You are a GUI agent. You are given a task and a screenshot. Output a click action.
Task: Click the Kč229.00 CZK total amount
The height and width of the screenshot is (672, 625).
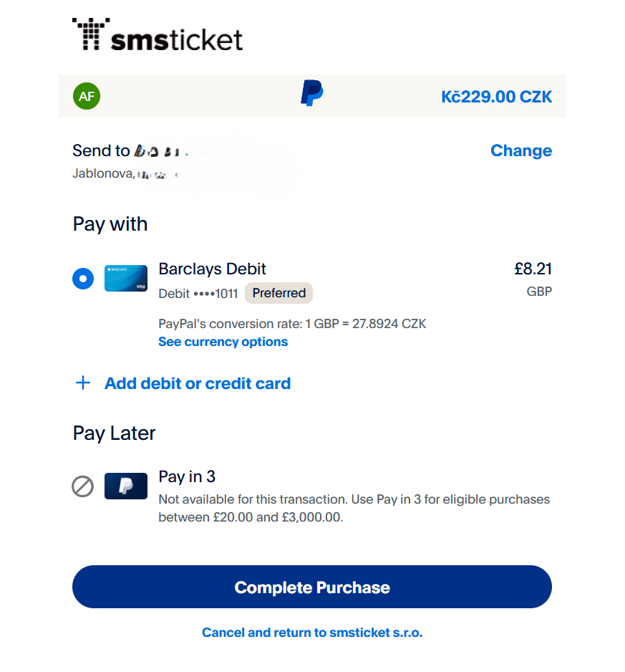(x=497, y=96)
